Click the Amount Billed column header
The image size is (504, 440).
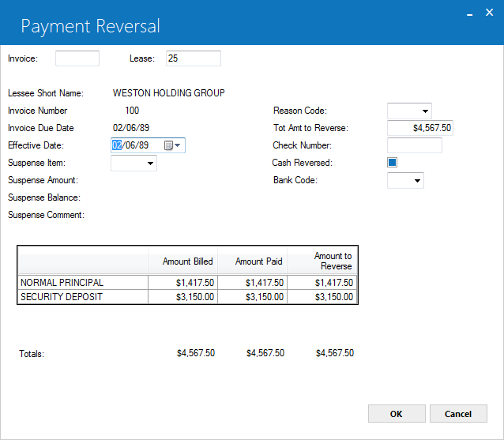click(183, 261)
